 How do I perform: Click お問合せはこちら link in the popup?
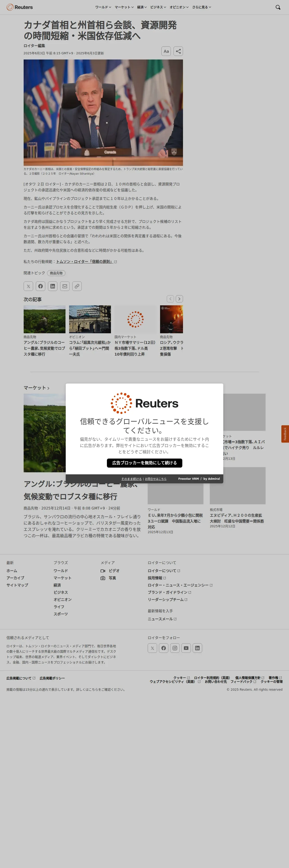click(x=156, y=479)
